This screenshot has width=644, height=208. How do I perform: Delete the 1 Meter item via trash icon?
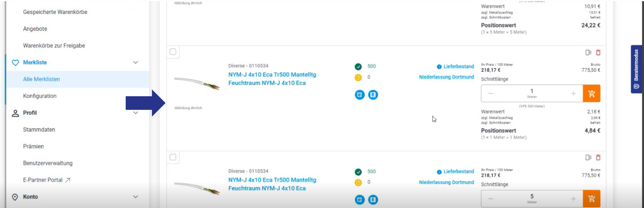(598, 52)
